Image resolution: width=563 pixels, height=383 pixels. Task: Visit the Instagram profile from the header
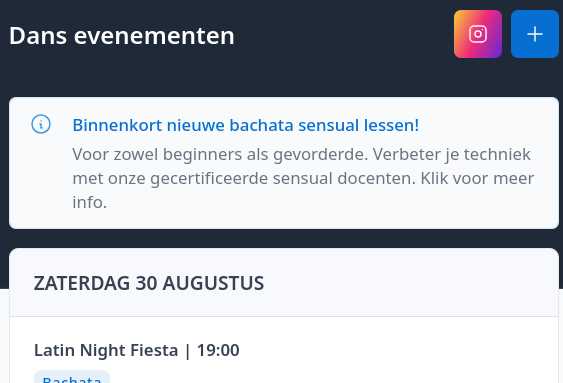tap(478, 34)
